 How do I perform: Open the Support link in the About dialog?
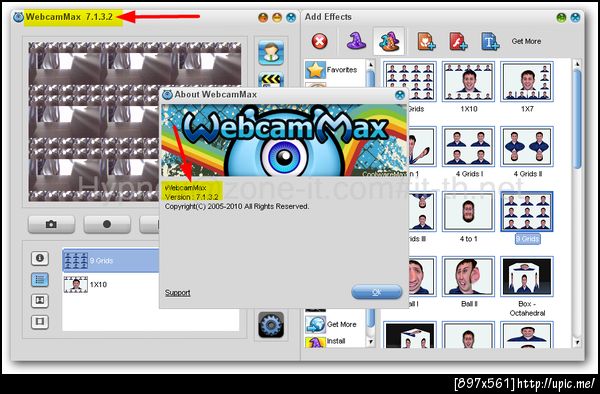[x=178, y=293]
